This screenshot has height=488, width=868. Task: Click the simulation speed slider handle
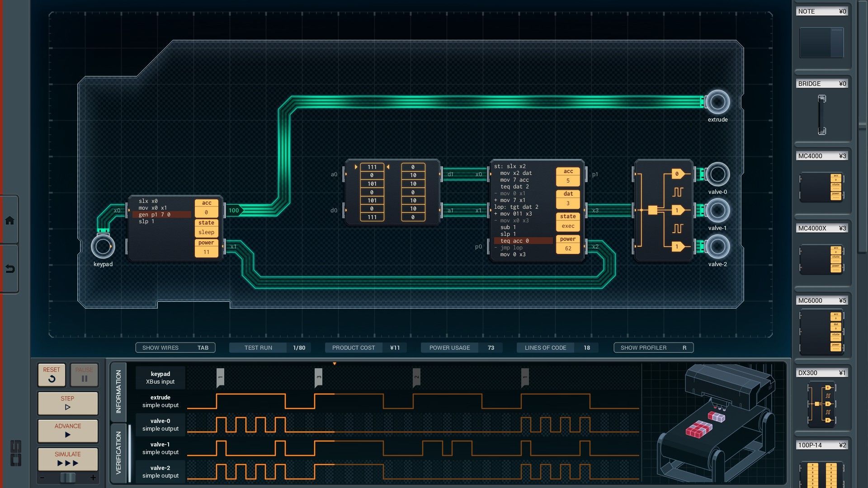68,478
